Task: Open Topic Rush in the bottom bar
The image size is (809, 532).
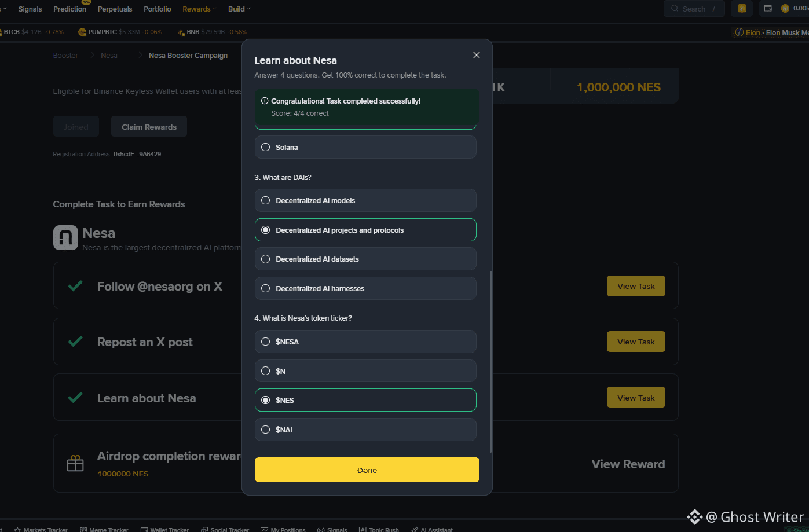Action: (379, 529)
